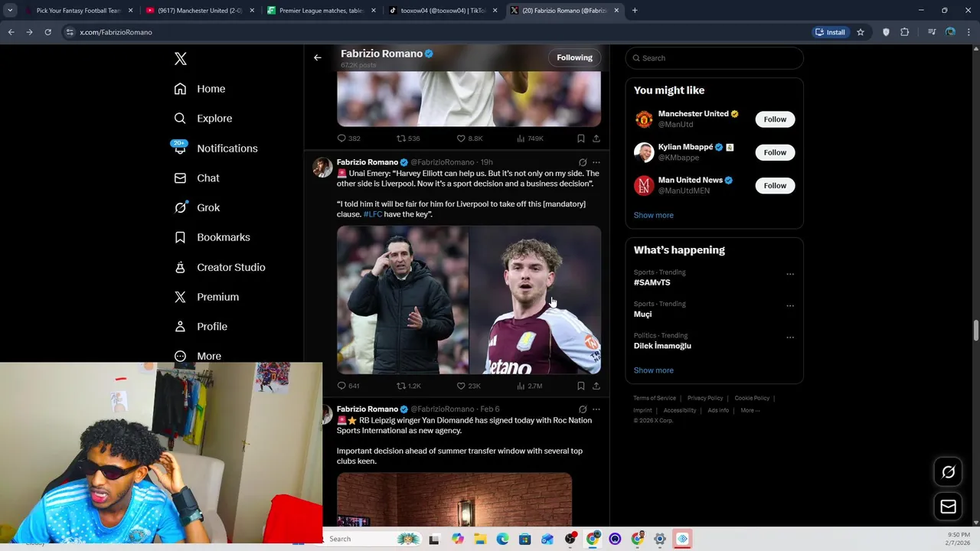
Task: Follow Kylian Mbappé
Action: [x=775, y=152]
